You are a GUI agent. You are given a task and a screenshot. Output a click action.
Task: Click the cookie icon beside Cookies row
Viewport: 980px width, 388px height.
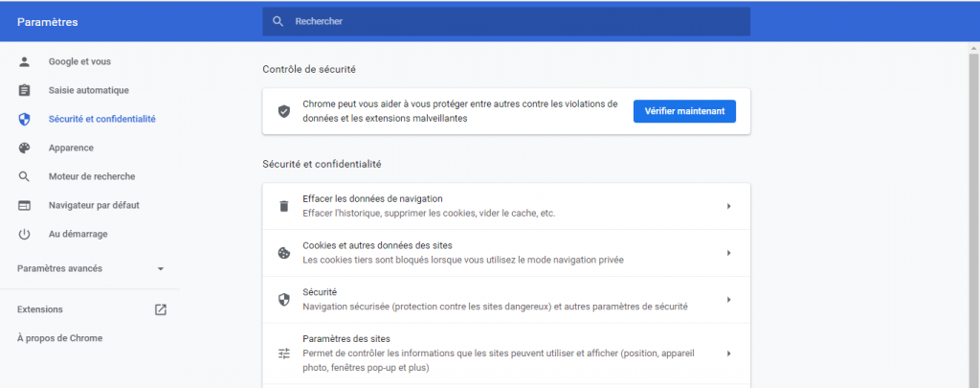coord(283,253)
